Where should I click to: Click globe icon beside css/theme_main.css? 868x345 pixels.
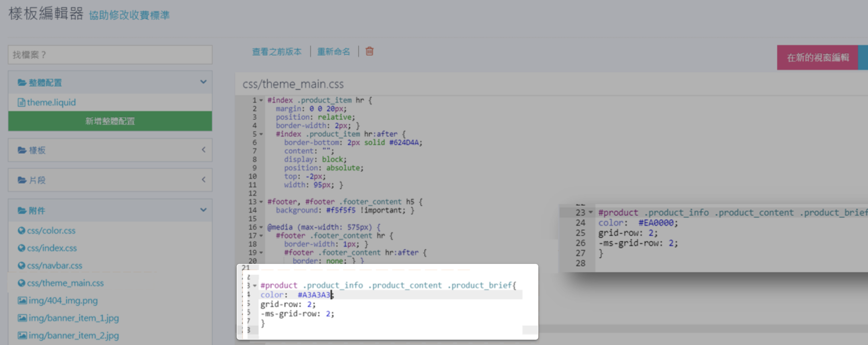[21, 283]
